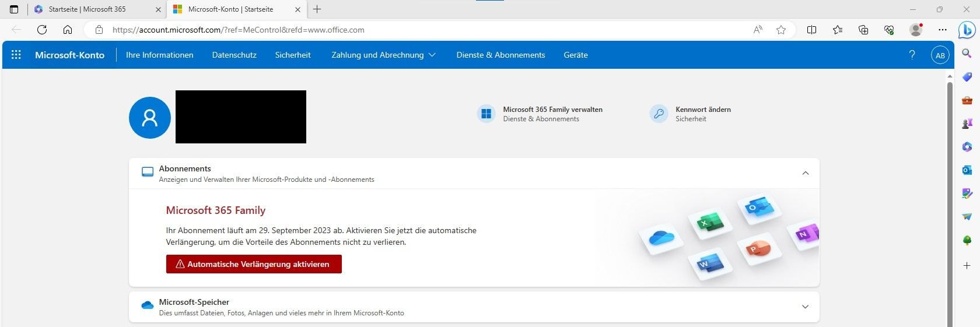Open the sidebar Drop paper plane icon
Image resolution: width=980 pixels, height=327 pixels.
pyautogui.click(x=967, y=217)
